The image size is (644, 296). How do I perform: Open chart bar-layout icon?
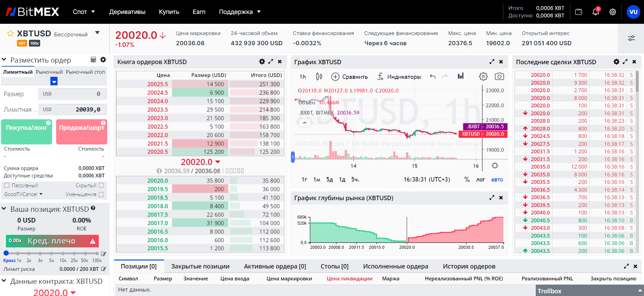pos(461,76)
